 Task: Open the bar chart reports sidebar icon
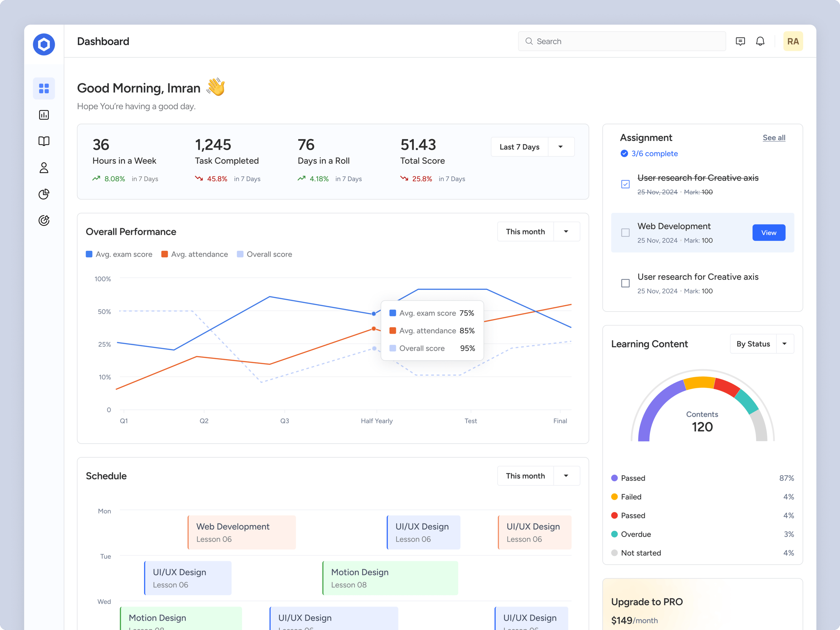click(44, 115)
